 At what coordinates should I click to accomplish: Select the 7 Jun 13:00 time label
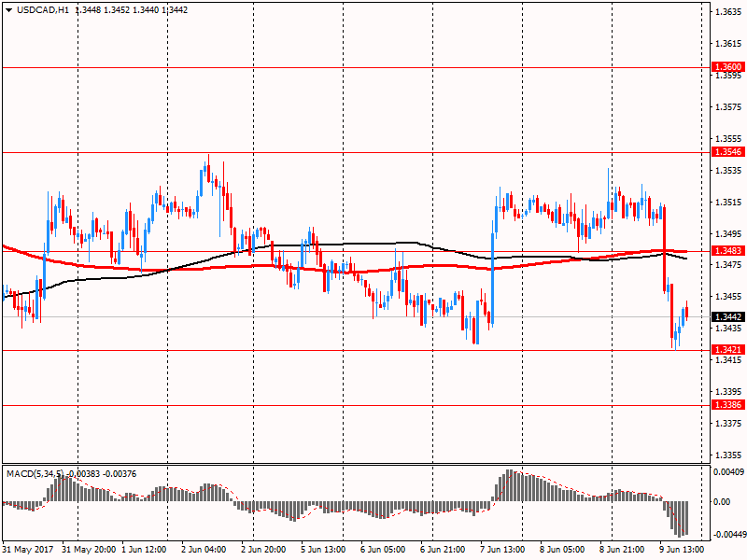click(x=502, y=550)
